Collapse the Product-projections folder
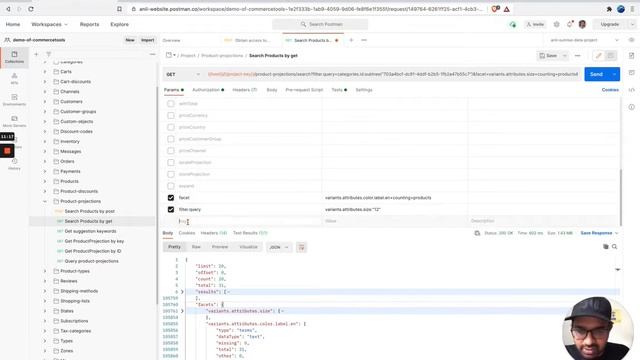Image resolution: width=640 pixels, height=360 pixels. pos(45,201)
